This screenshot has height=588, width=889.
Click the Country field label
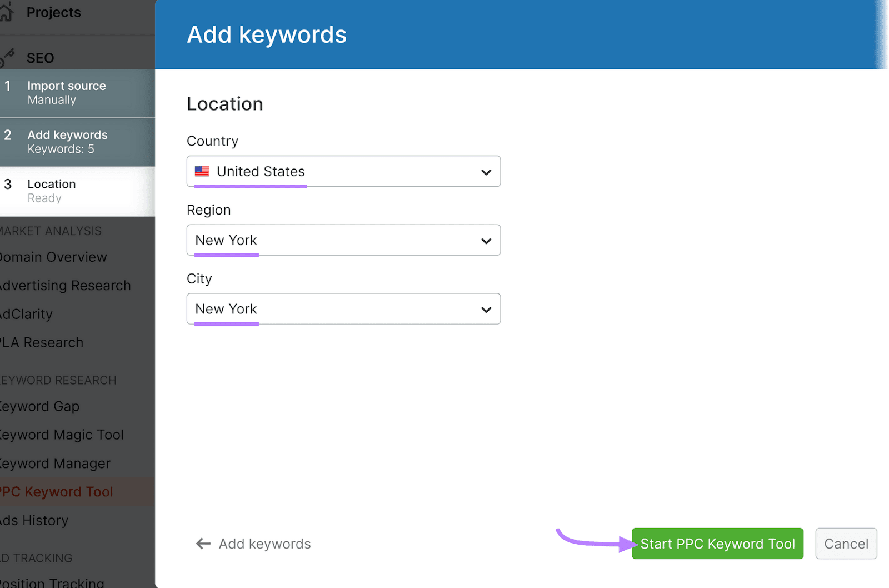[x=212, y=141]
